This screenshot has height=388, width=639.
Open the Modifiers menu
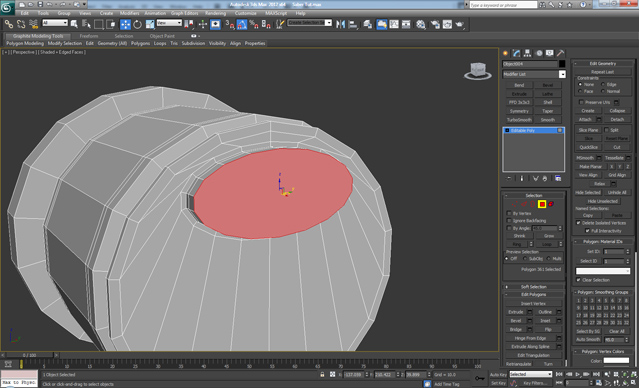click(x=130, y=13)
